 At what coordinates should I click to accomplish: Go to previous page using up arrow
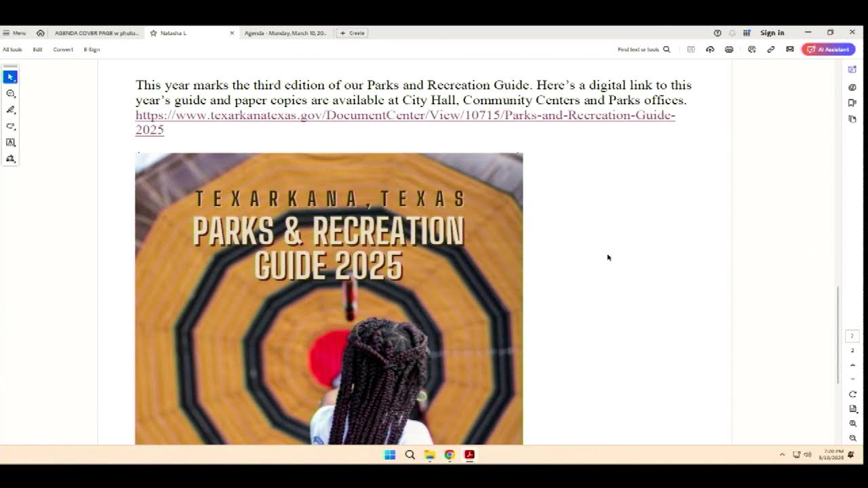click(852, 365)
